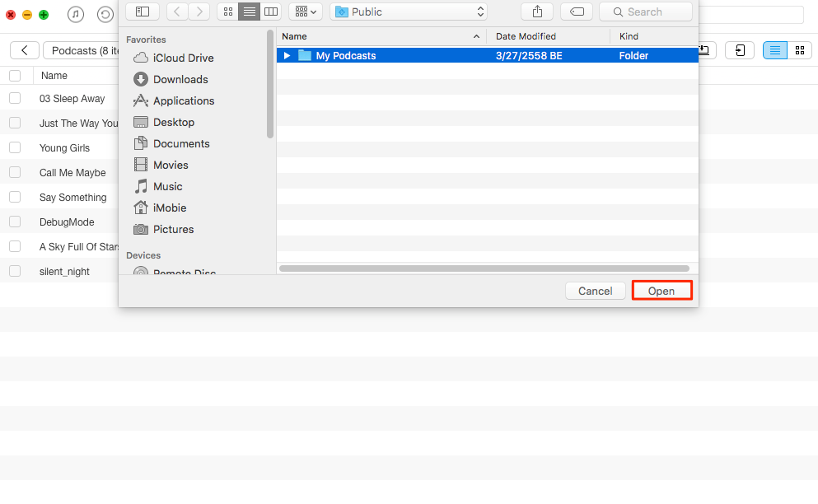Toggle the select-all checkbox in the header
Screen dimensions: 818x504
click(x=15, y=76)
